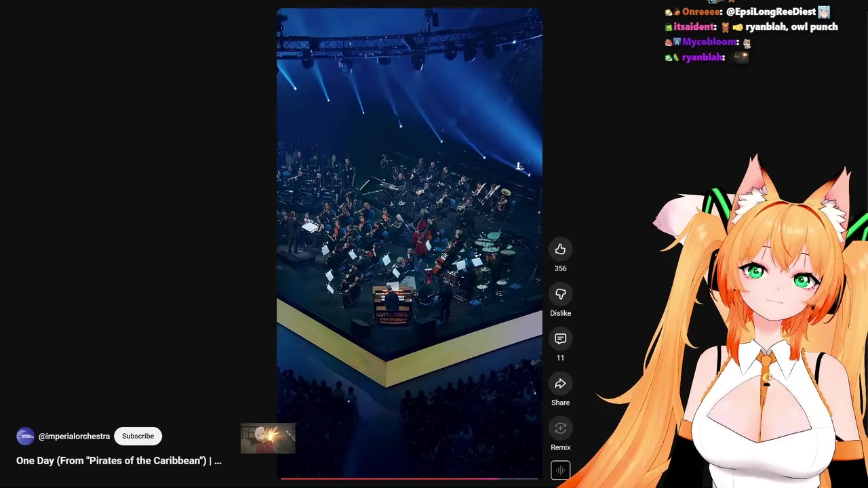Click the @EpsiLongReeDiest mention in chat
Screen dimensions: 868x488
(x=771, y=12)
